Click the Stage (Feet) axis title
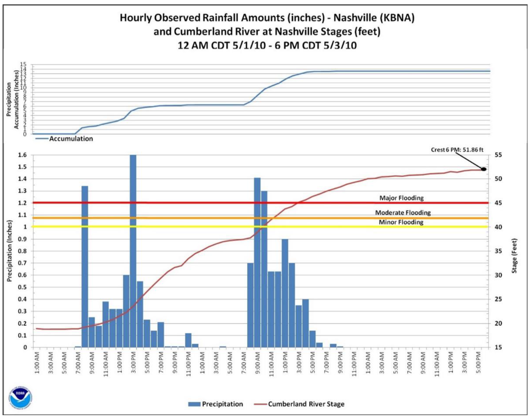The height and width of the screenshot is (419, 532). (x=514, y=256)
